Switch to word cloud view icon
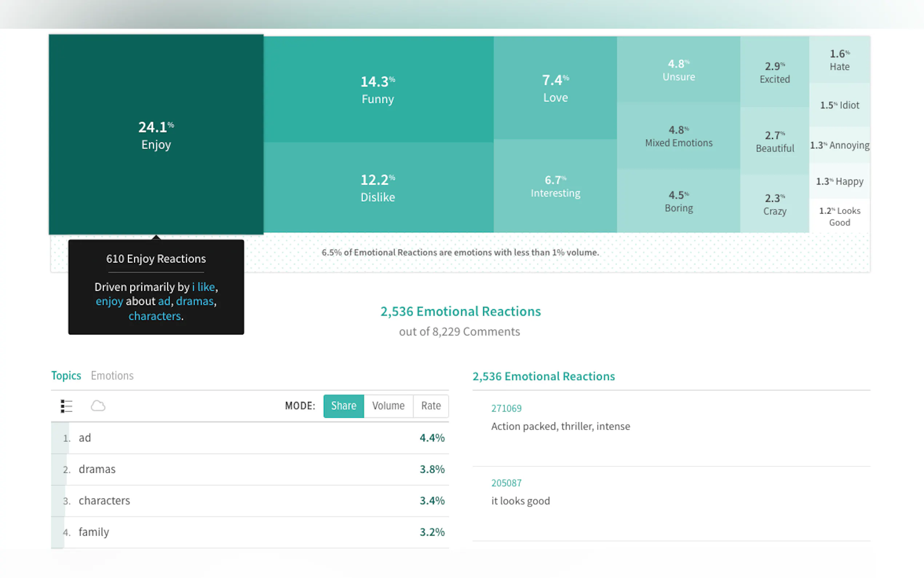Viewport: 924px width, 578px height. [98, 405]
